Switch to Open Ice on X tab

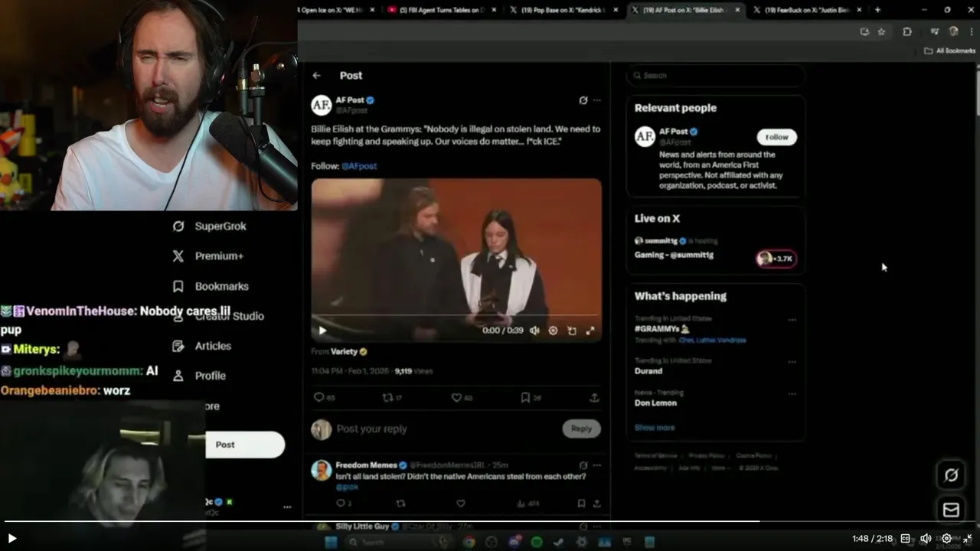tap(335, 10)
